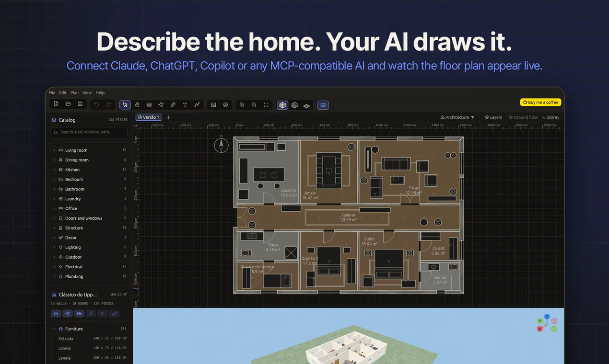Open the Architecture dropdown

(457, 117)
